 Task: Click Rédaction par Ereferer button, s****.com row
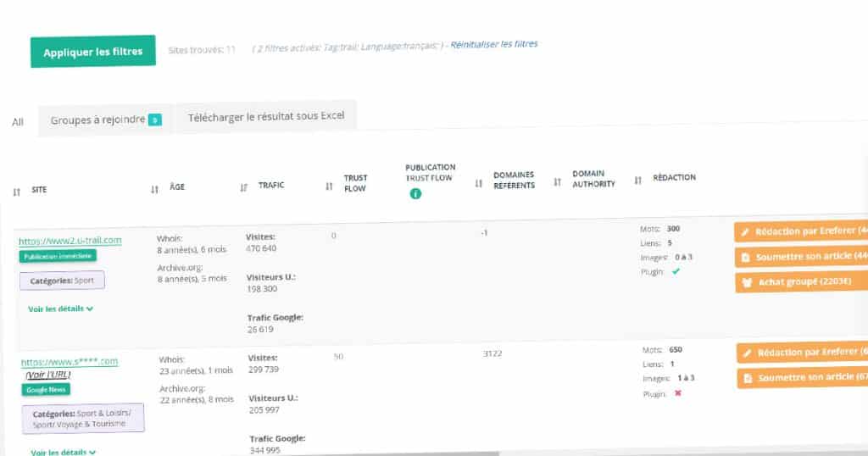(803, 353)
